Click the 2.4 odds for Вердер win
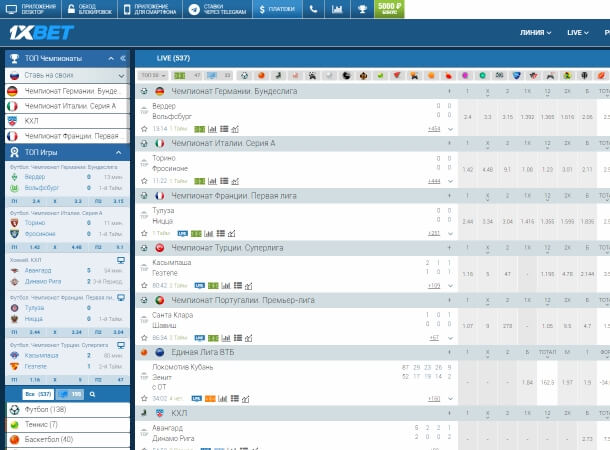Screen dimensions: 610x450 pos(468,117)
